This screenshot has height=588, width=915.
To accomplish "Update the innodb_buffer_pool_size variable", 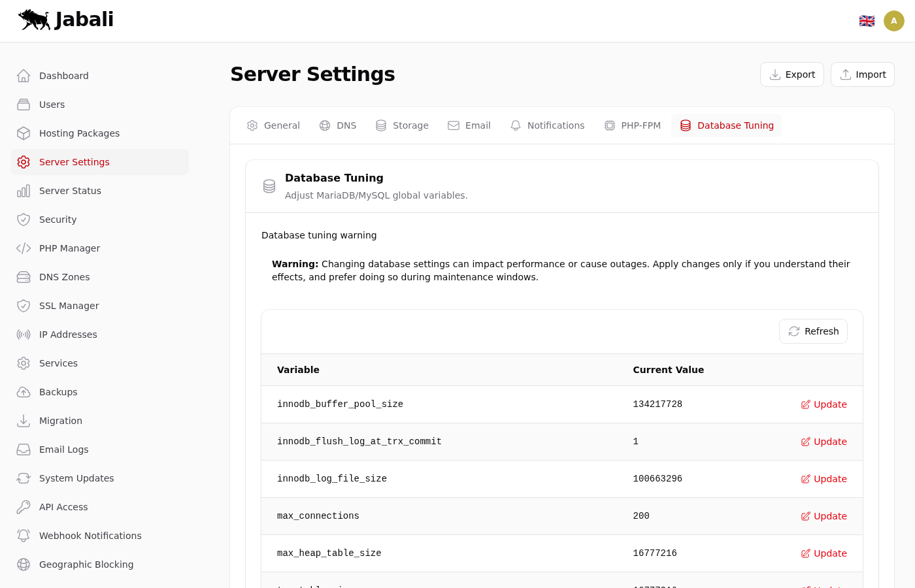I will coord(823,404).
